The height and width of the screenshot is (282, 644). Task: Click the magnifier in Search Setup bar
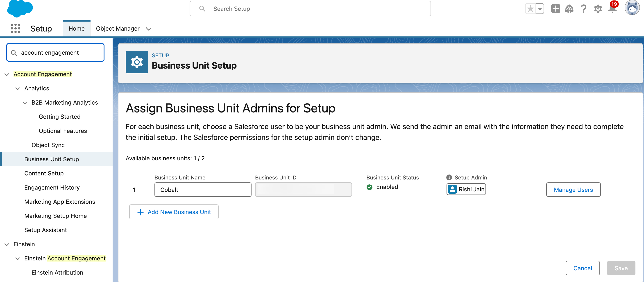(202, 8)
